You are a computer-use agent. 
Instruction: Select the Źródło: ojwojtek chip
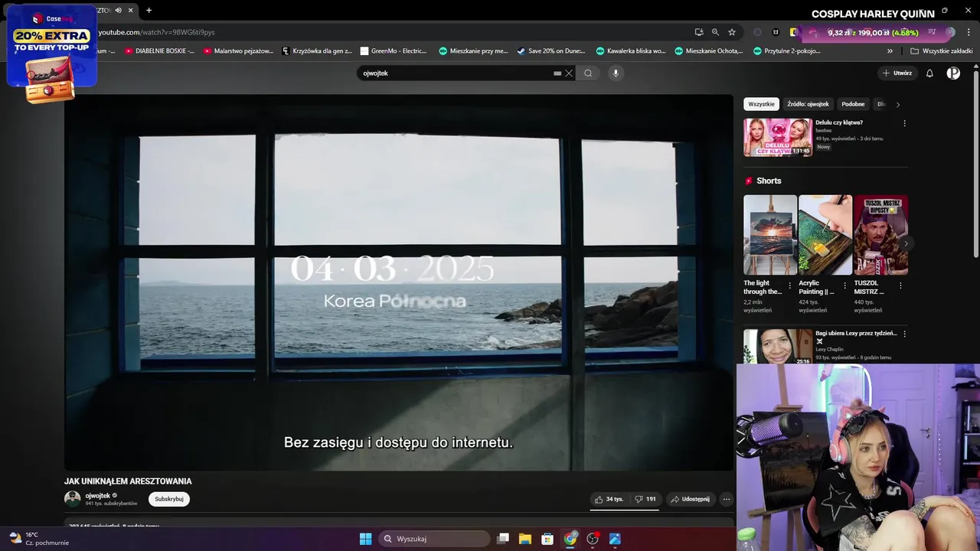(808, 104)
